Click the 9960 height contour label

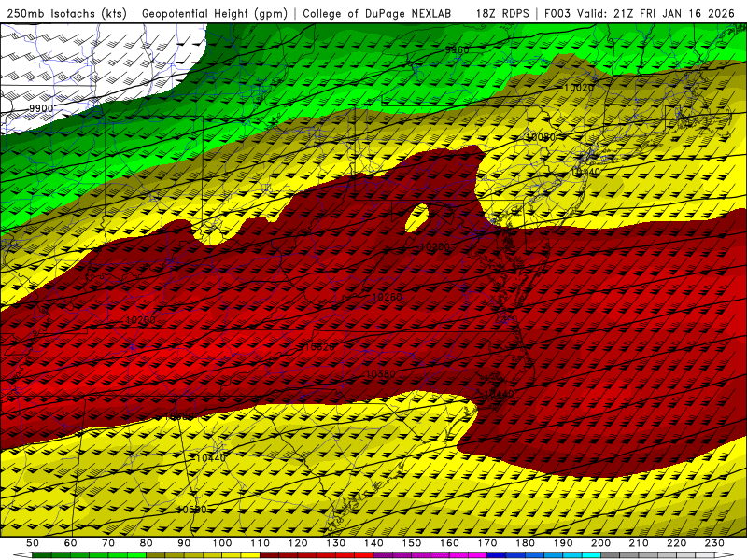coord(458,49)
